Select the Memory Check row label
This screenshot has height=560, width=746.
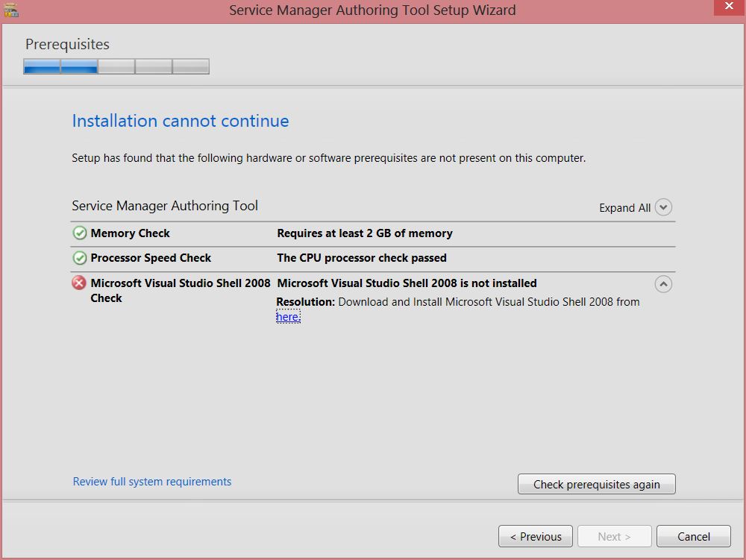130,233
